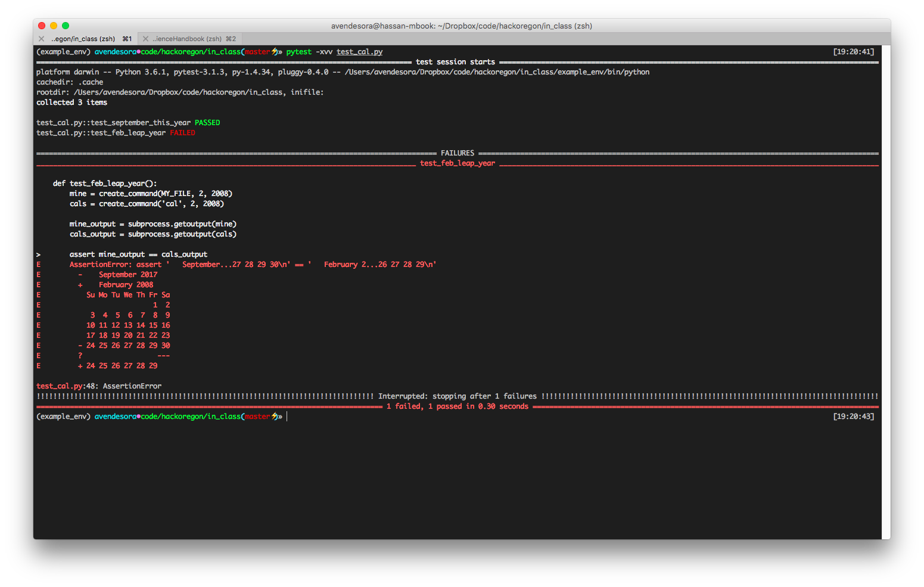This screenshot has width=924, height=587.
Task: Click '1 failed, 1 passed in 0.30 seconds' summary
Action: [x=458, y=406]
